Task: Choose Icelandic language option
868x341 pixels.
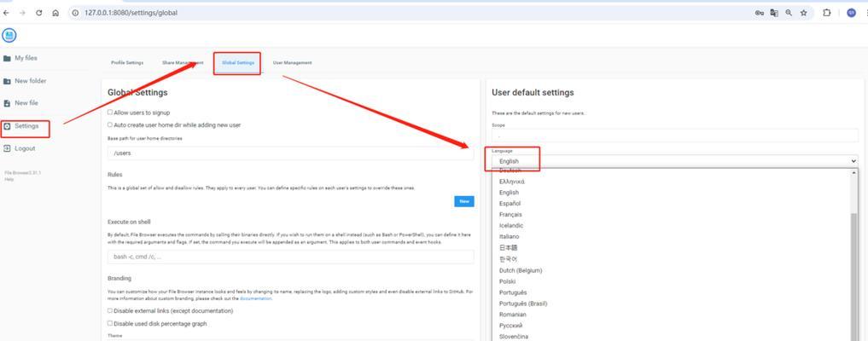Action: [x=671, y=226]
